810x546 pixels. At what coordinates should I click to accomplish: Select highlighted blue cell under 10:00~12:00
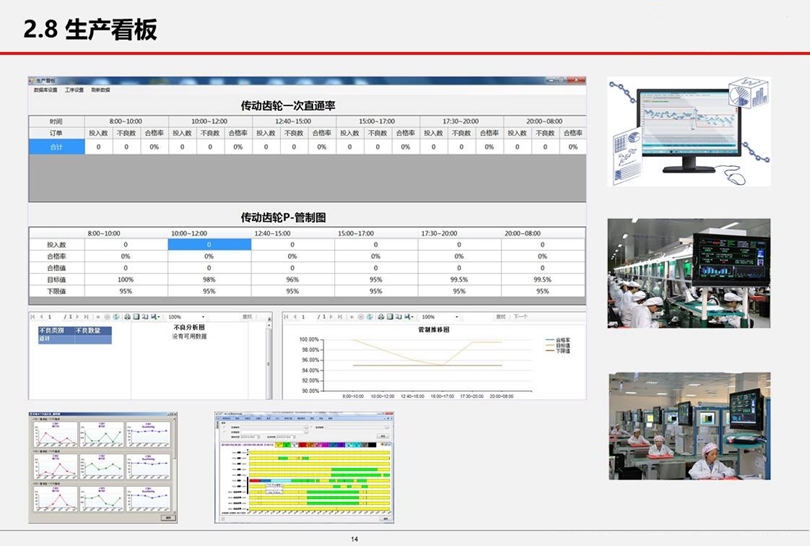(209, 244)
